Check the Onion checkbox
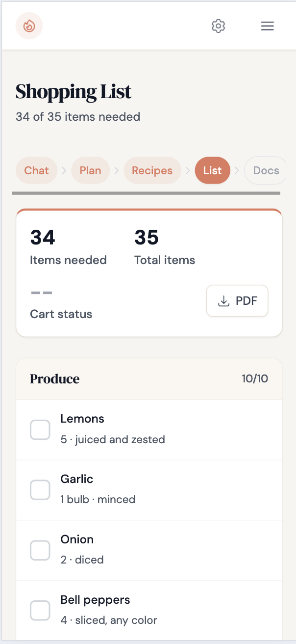Screen dimensions: 296x644 tap(40, 550)
